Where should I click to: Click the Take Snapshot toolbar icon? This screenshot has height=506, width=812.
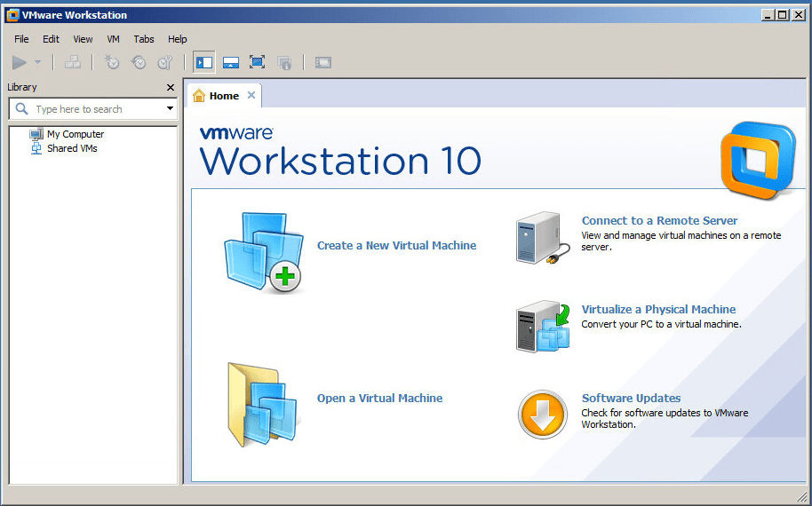[x=112, y=63]
